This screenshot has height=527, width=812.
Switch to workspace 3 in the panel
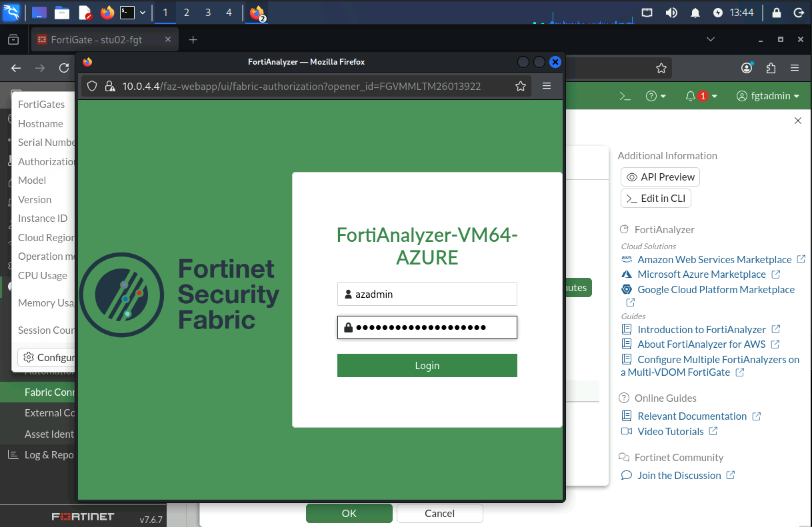[207, 13]
